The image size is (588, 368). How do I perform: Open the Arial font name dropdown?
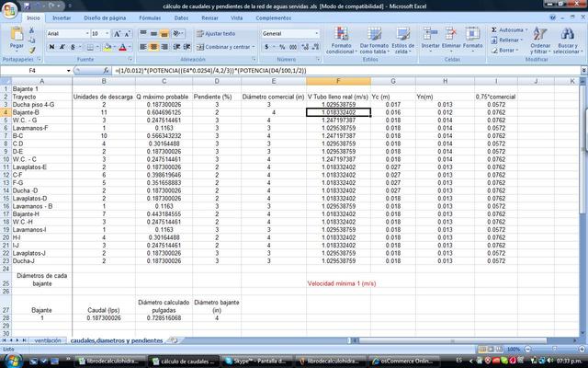pos(87,34)
